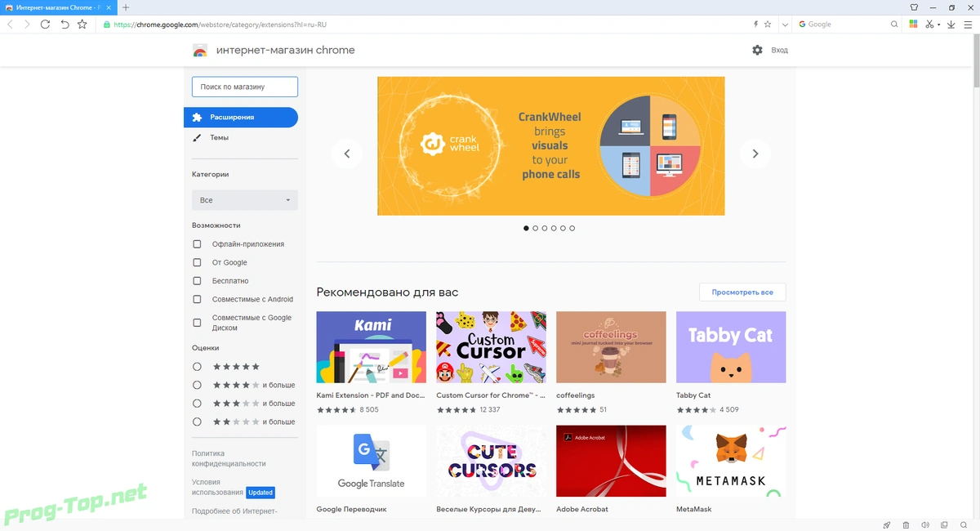Toggle the speaker sound icon in status bar
Viewport: 980px width, 531px height.
926,524
